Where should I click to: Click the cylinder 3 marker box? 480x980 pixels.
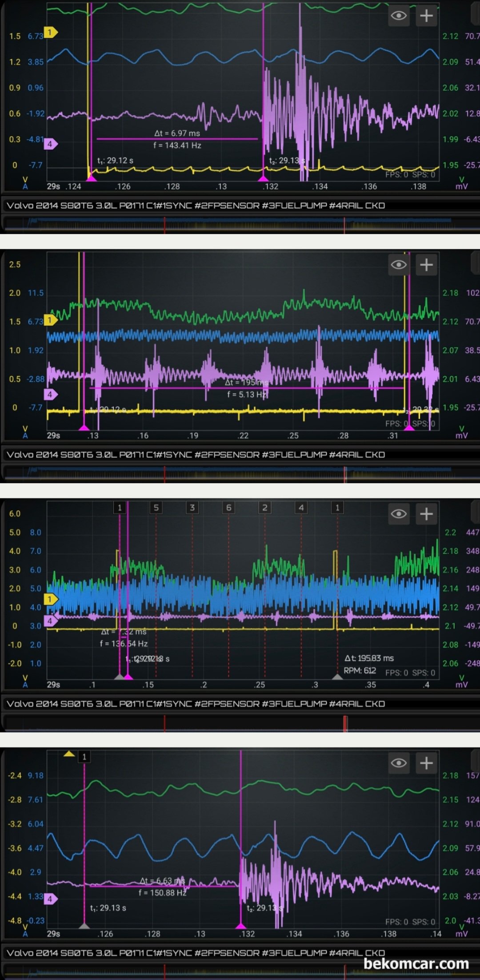tap(192, 508)
